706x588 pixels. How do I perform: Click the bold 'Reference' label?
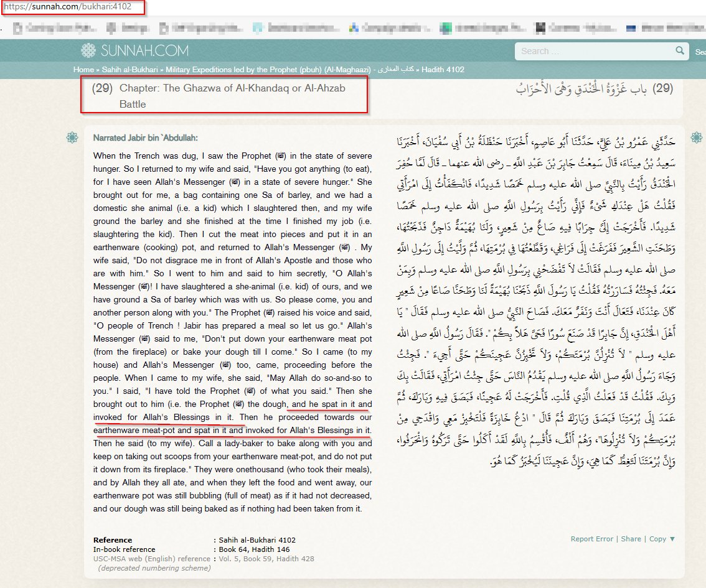[x=113, y=540]
